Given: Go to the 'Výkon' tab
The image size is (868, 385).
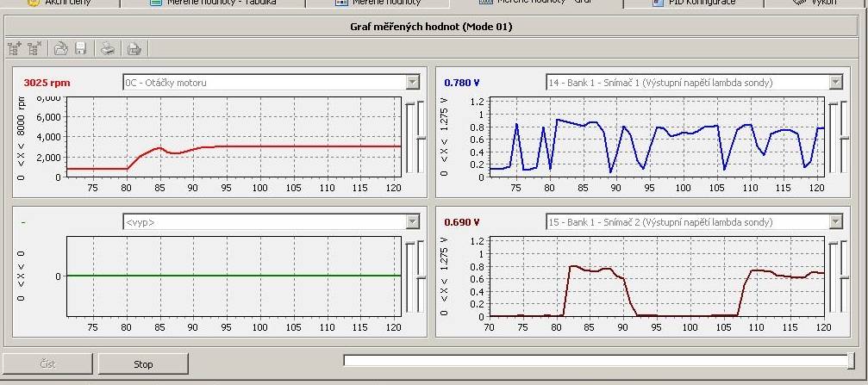Looking at the screenshot, I should coord(819,3).
